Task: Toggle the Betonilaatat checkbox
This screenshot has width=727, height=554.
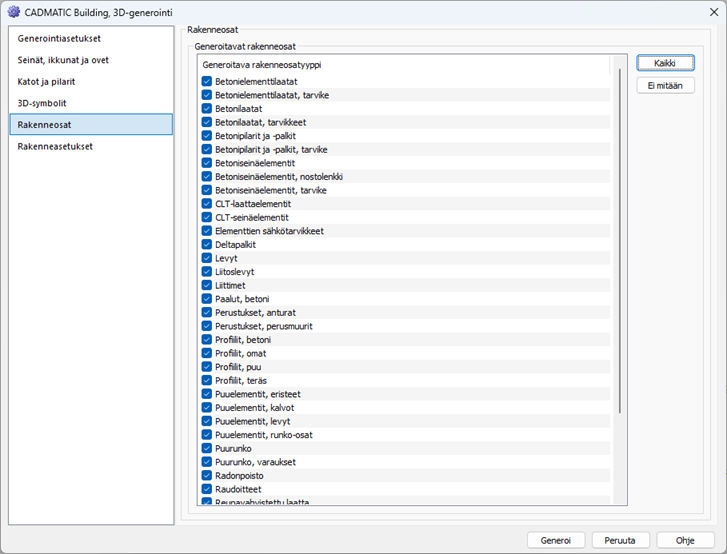Action: click(x=206, y=108)
